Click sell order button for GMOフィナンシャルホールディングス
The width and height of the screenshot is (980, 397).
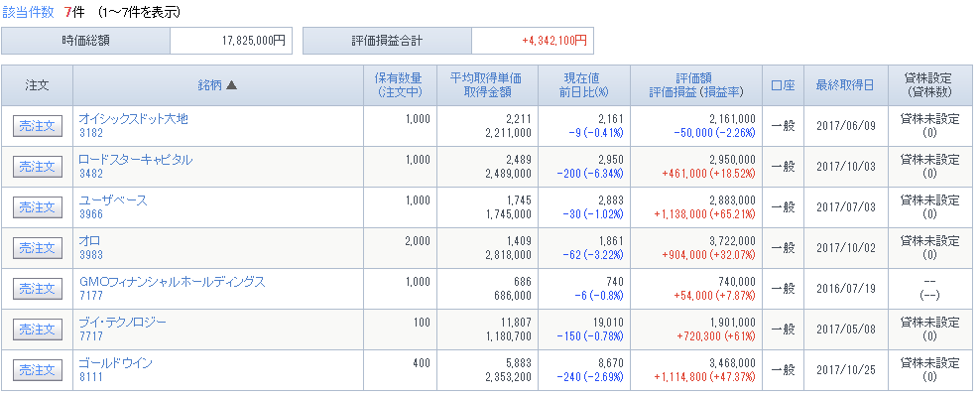(38, 289)
